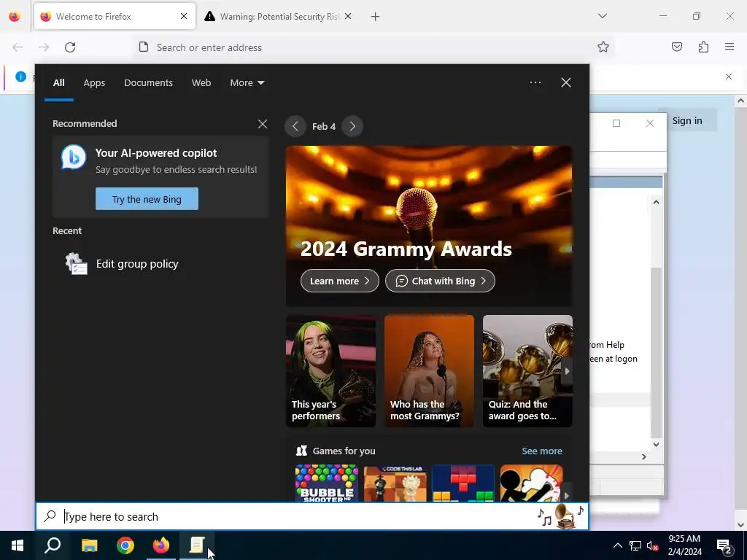
Task: Click the Type here to search box
Action: [312, 516]
